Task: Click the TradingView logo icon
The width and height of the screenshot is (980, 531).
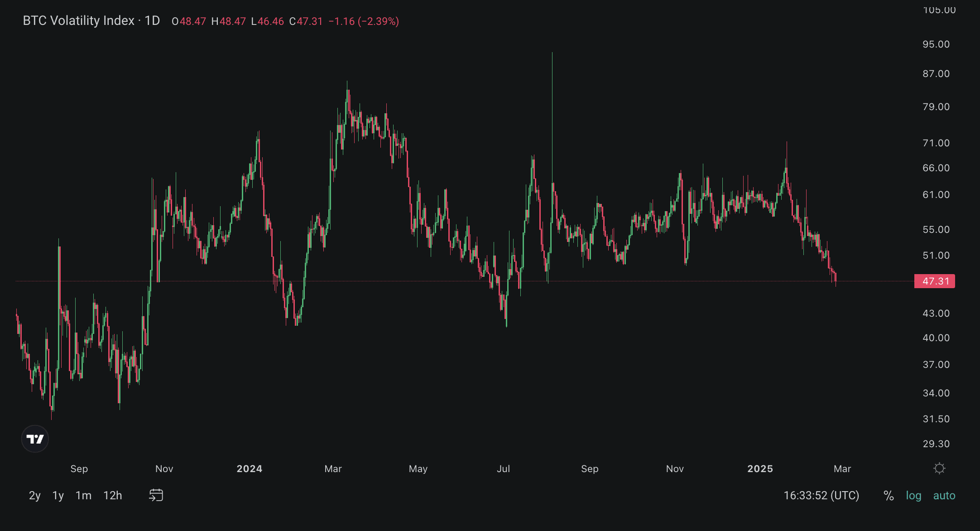Action: [x=35, y=439]
